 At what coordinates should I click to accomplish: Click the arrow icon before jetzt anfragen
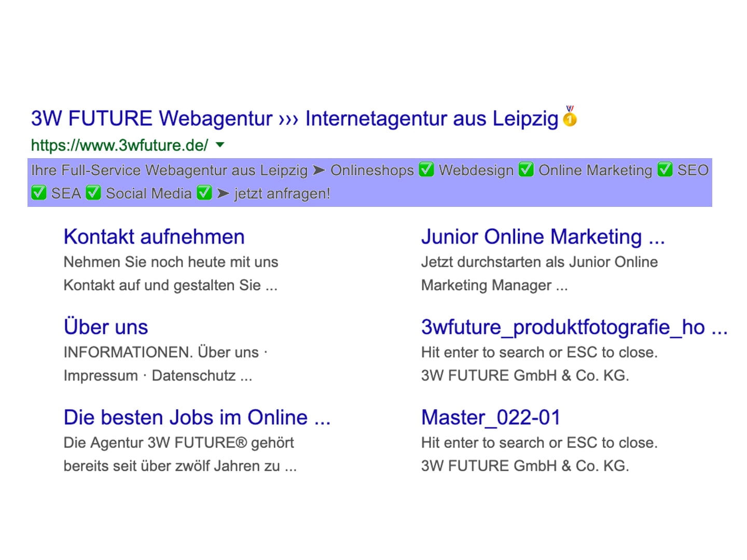[223, 193]
